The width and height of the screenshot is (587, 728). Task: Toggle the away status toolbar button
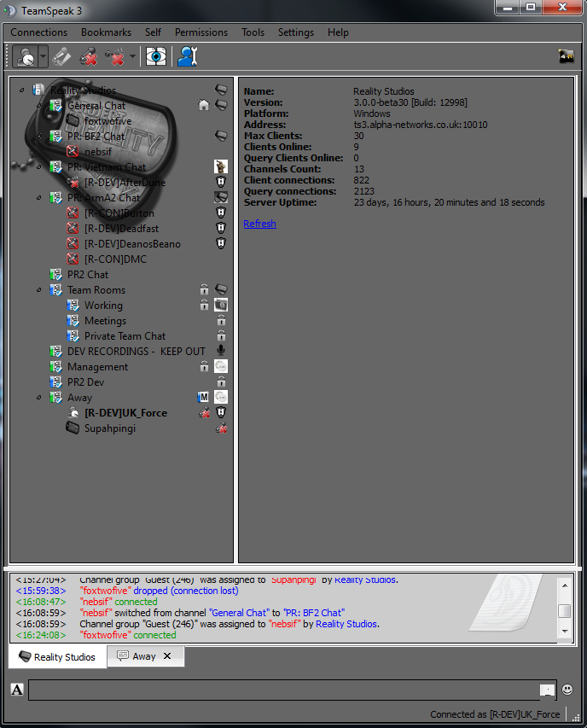pyautogui.click(x=26, y=56)
